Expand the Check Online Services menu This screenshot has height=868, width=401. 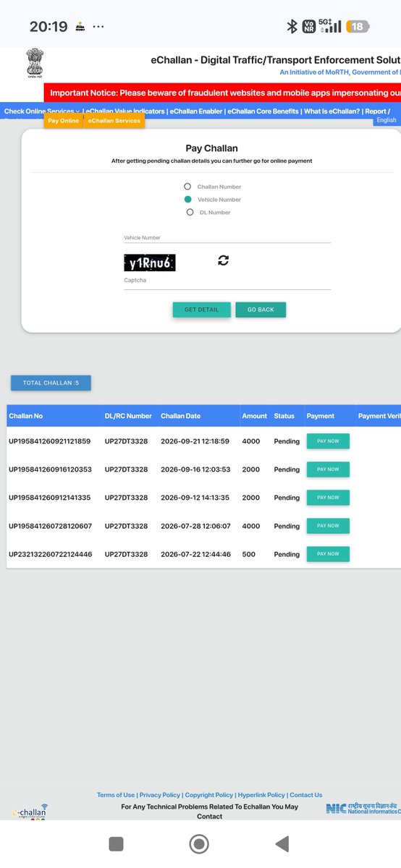[x=42, y=111]
